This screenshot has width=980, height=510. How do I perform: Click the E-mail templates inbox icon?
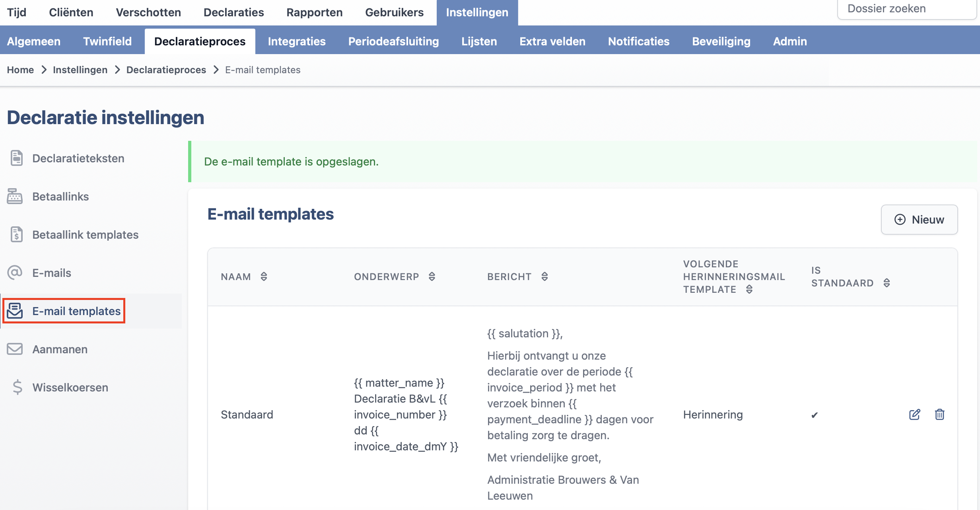[x=15, y=311]
